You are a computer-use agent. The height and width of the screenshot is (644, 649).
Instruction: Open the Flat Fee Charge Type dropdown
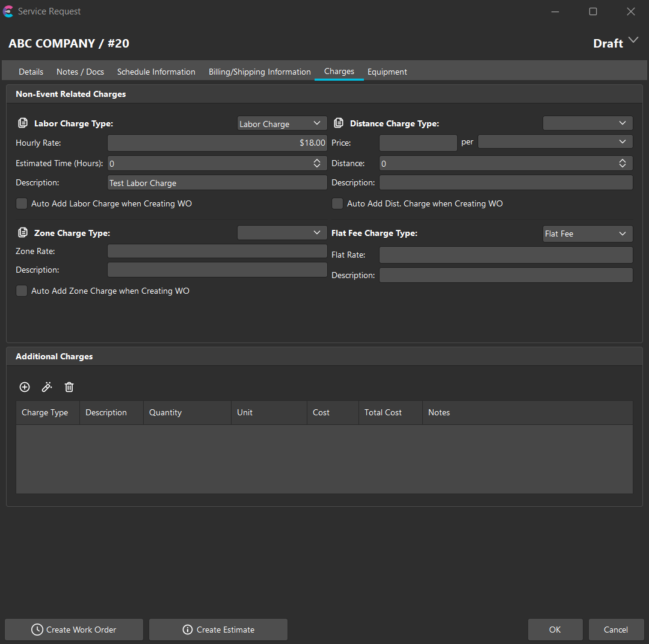588,234
